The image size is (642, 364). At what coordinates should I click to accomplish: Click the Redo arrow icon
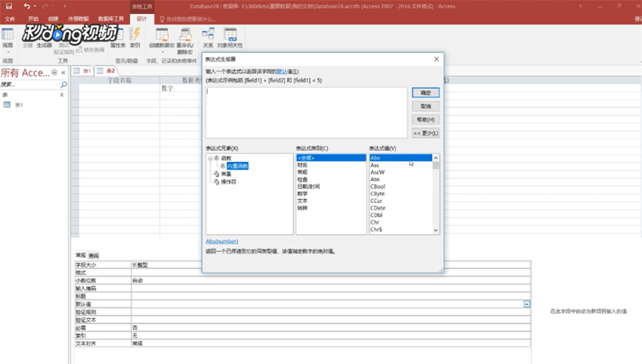point(45,6)
